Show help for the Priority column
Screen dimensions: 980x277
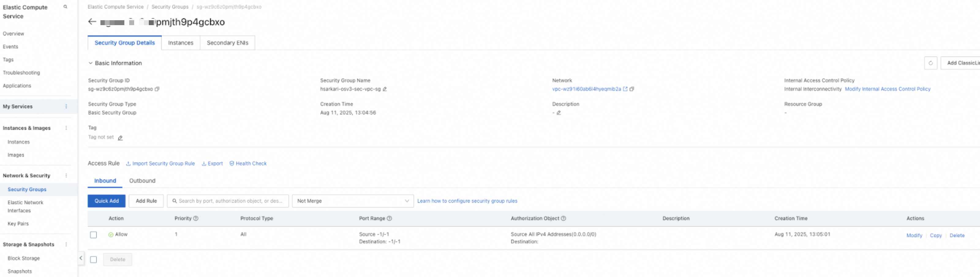196,218
